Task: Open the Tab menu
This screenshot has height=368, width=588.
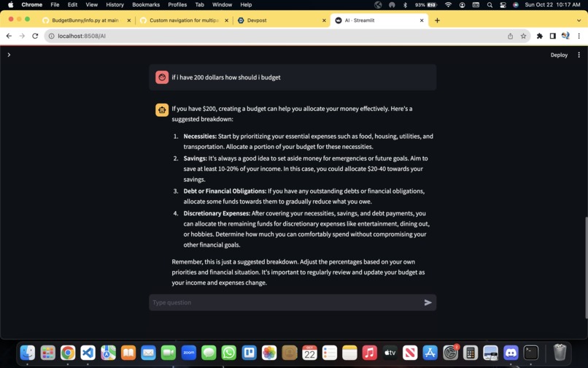Action: click(x=199, y=5)
